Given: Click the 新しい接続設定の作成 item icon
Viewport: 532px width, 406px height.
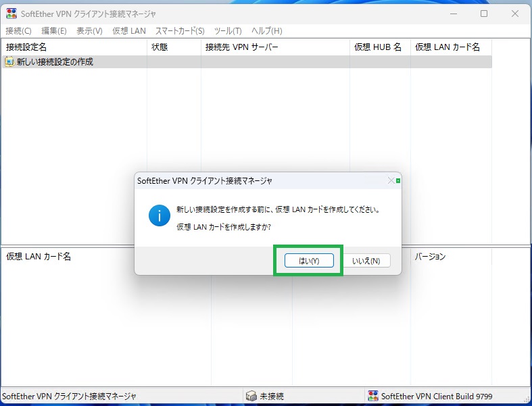Looking at the screenshot, I should [9, 62].
